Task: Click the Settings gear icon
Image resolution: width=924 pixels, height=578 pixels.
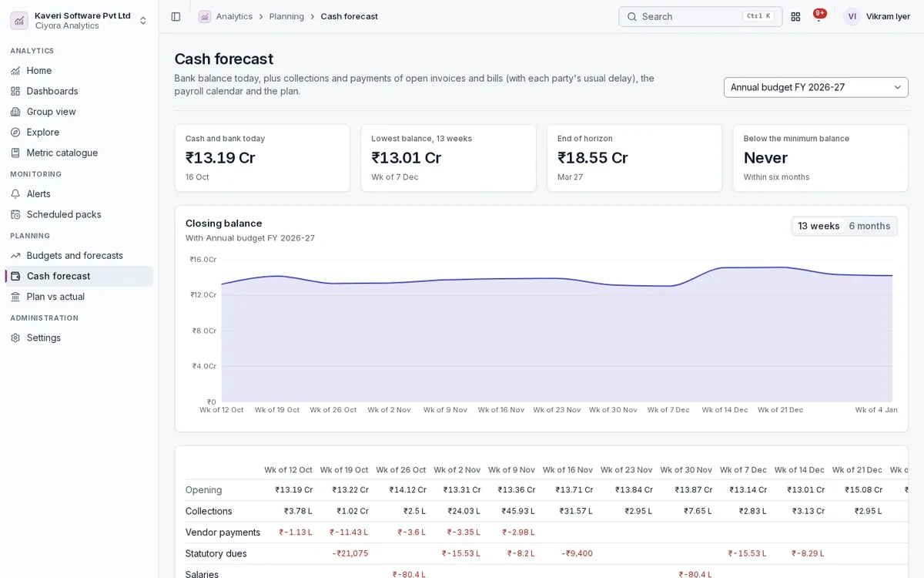Action: tap(15, 338)
